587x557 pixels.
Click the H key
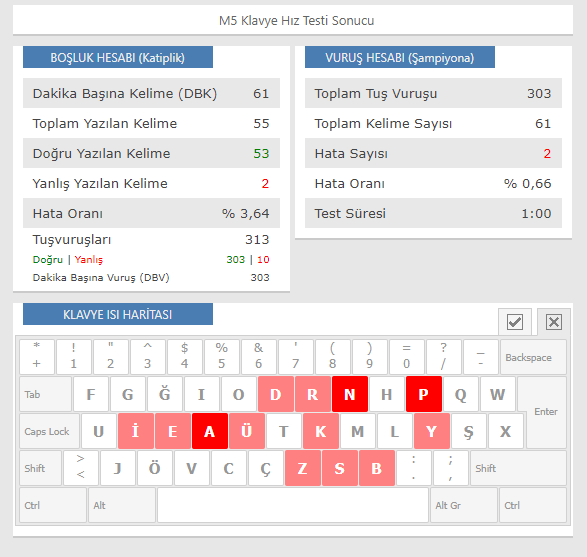(387, 394)
